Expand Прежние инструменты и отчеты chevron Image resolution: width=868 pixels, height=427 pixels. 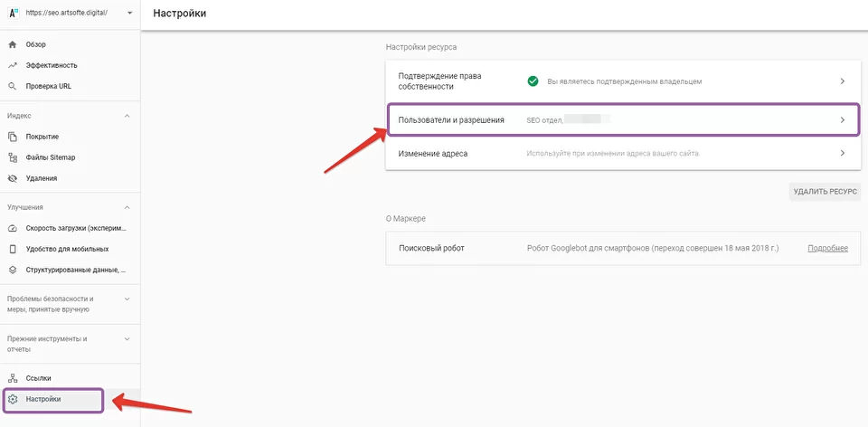point(127,339)
